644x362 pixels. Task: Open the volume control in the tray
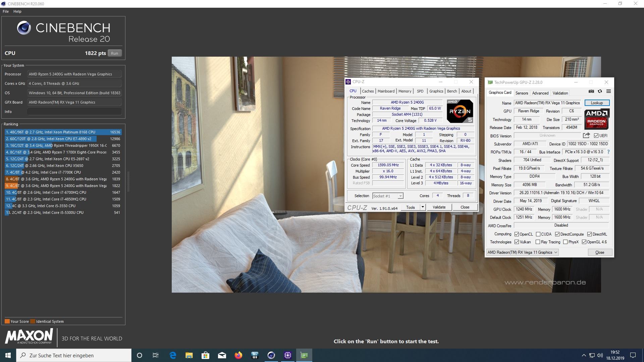(600, 355)
